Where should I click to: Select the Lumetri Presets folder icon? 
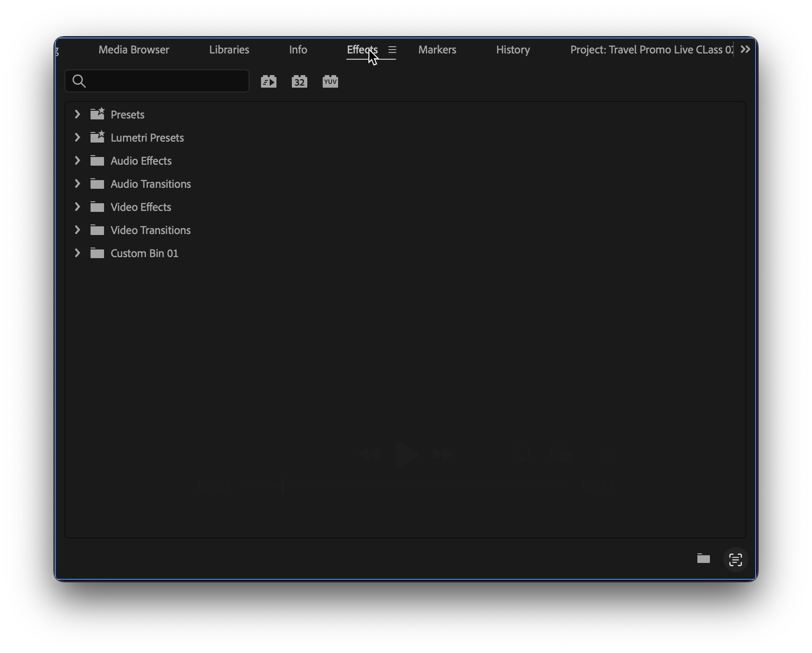tap(97, 137)
